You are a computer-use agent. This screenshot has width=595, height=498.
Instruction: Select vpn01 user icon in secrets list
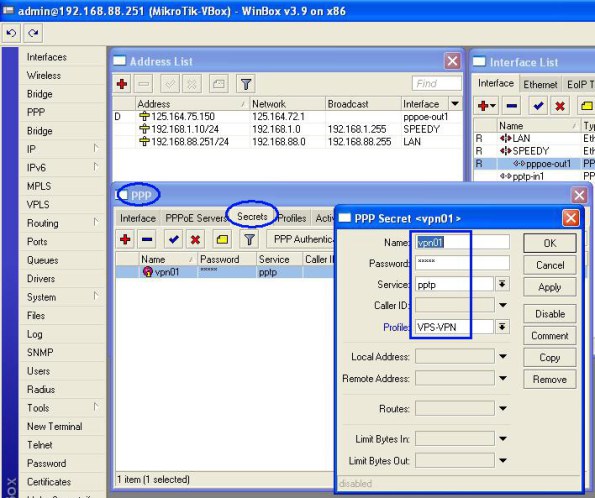(147, 272)
